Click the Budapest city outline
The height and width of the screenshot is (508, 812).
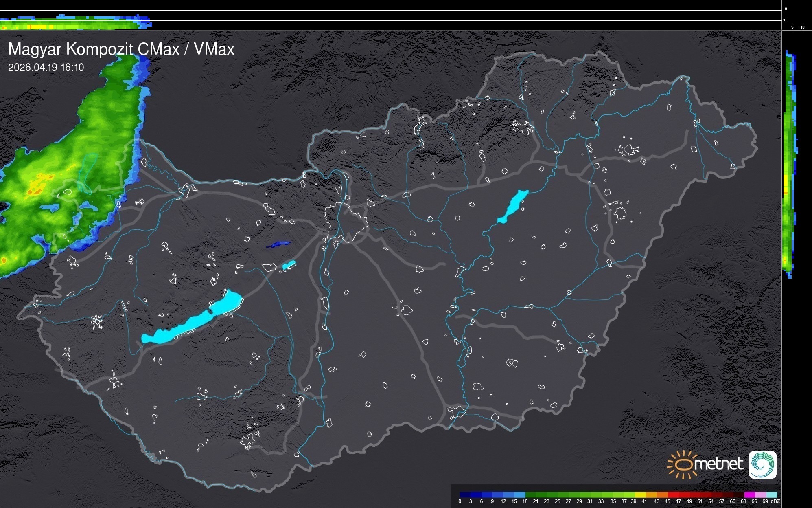tap(346, 222)
